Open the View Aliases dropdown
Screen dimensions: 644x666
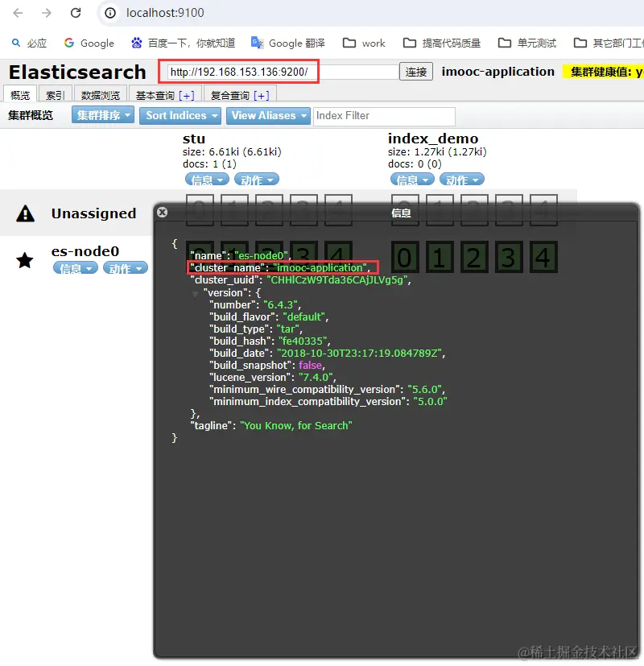[x=268, y=115]
